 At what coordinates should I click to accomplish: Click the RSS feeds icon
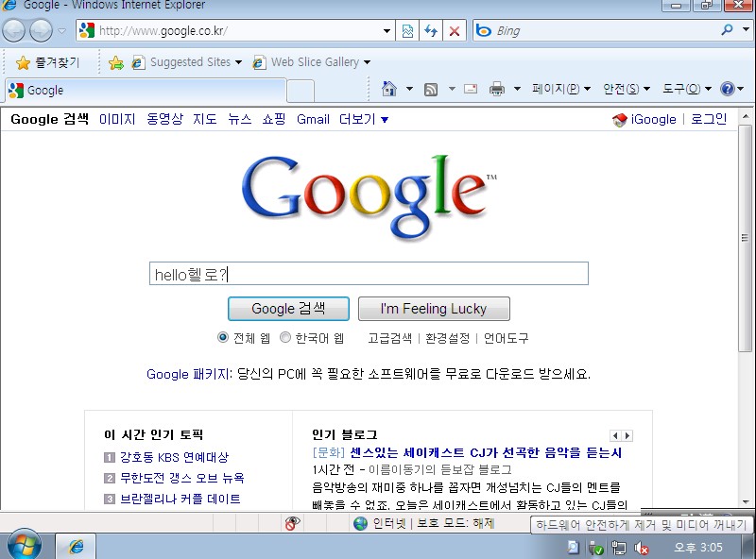coord(431,89)
